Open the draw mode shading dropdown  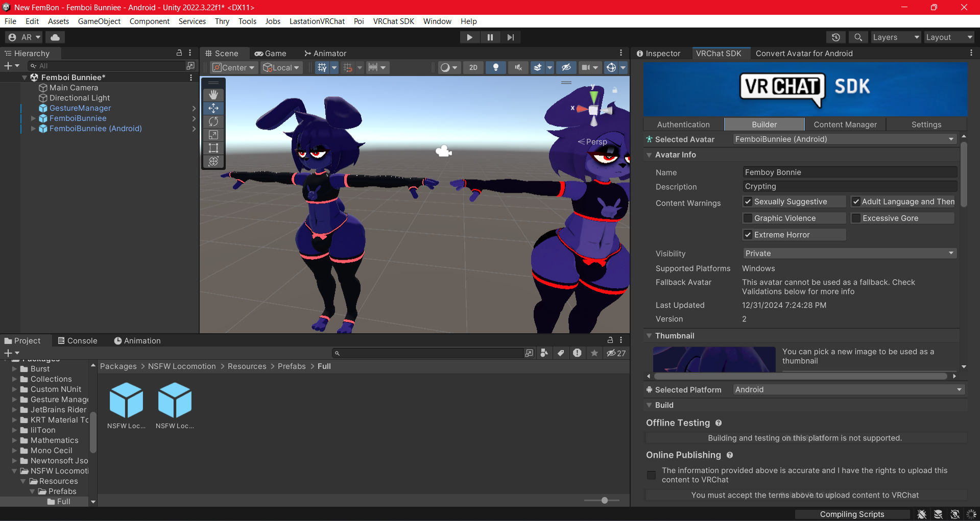[x=449, y=67]
